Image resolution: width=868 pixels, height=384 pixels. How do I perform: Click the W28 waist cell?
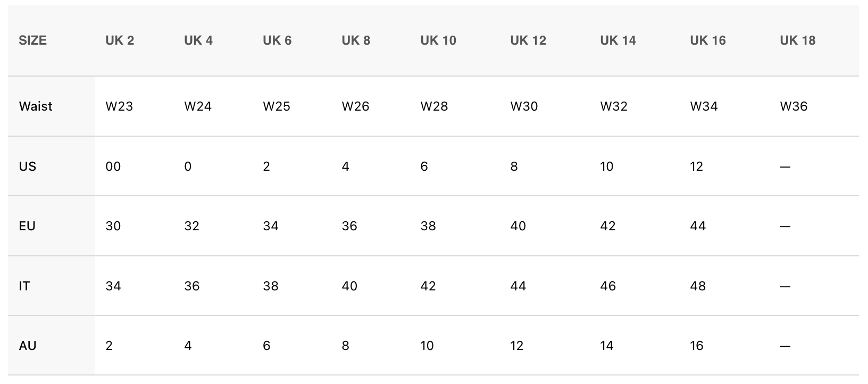(434, 106)
